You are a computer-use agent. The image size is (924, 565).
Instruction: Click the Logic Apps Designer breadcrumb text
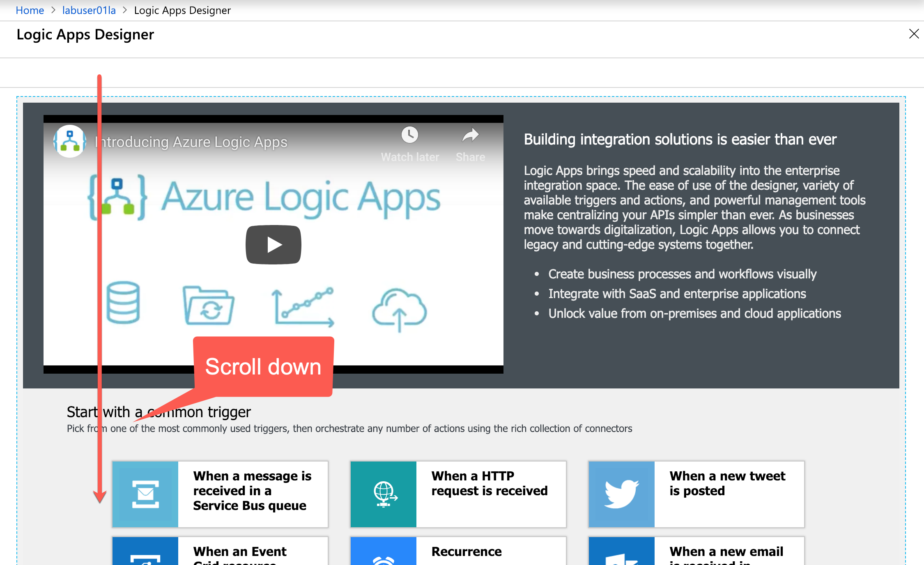182,10
